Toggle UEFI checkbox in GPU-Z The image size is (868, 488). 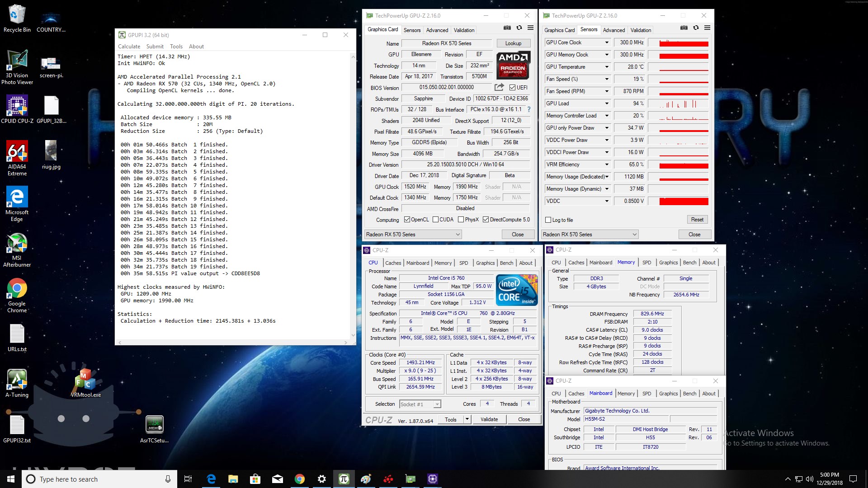(x=512, y=88)
